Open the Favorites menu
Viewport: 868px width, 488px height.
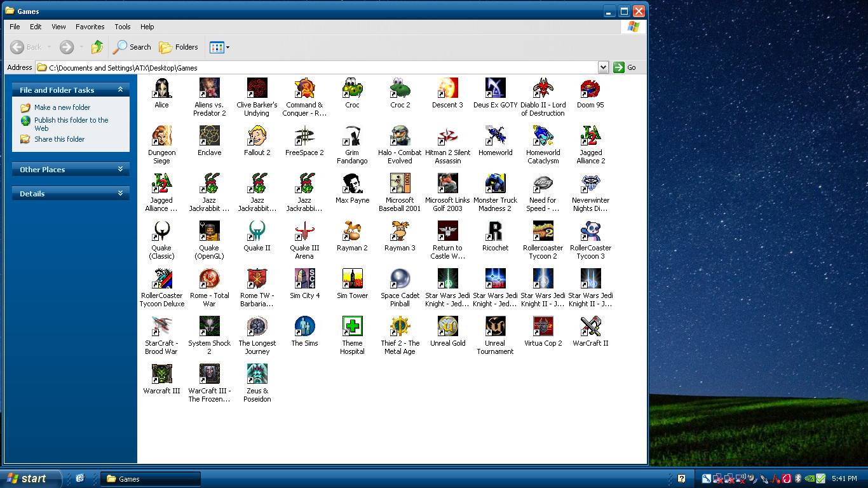[x=90, y=27]
